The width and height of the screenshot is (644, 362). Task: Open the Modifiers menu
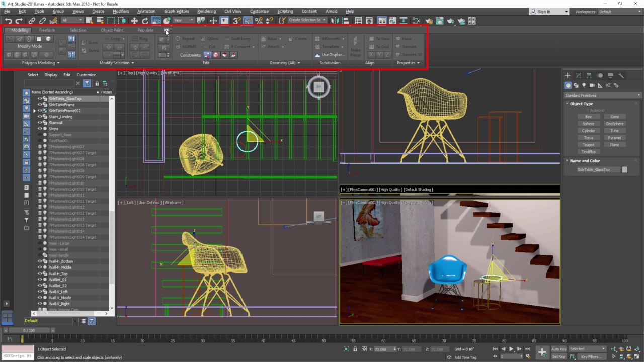click(x=121, y=11)
